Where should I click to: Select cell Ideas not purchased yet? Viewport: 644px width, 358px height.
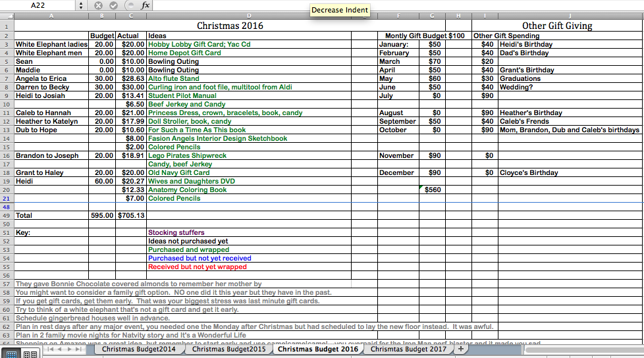(x=249, y=241)
